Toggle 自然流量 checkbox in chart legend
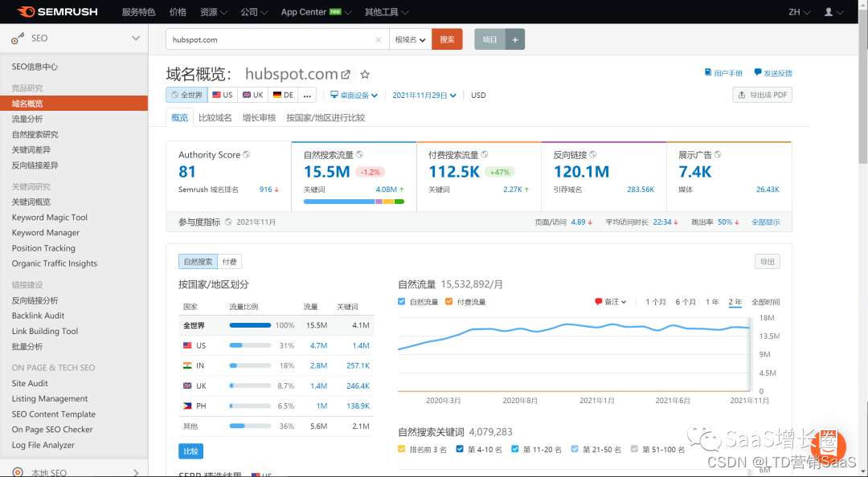This screenshot has width=868, height=477. click(x=401, y=302)
